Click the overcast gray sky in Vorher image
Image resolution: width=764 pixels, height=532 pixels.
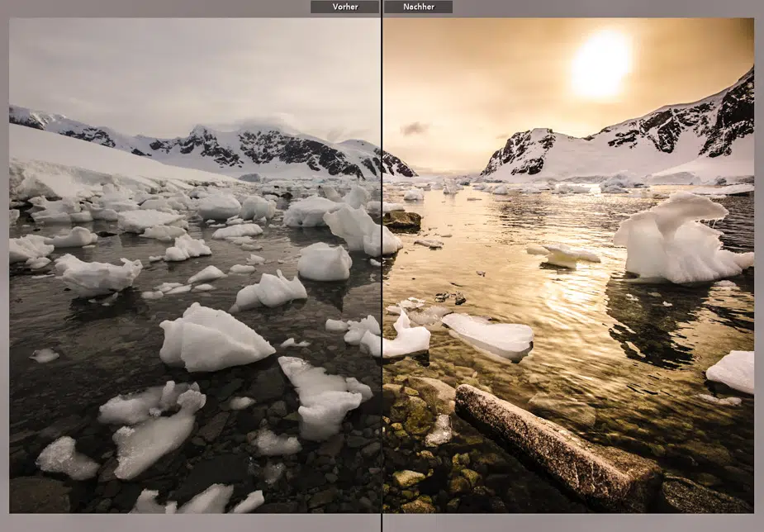[190, 66]
